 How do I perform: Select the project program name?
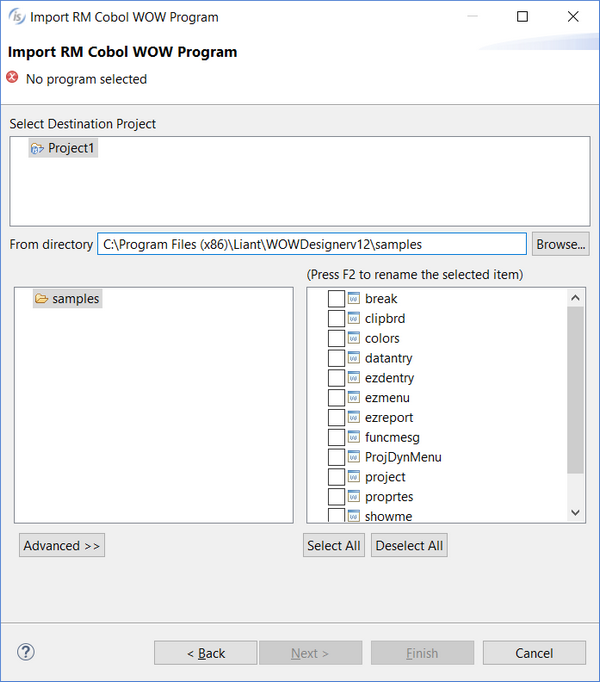pyautogui.click(x=385, y=477)
